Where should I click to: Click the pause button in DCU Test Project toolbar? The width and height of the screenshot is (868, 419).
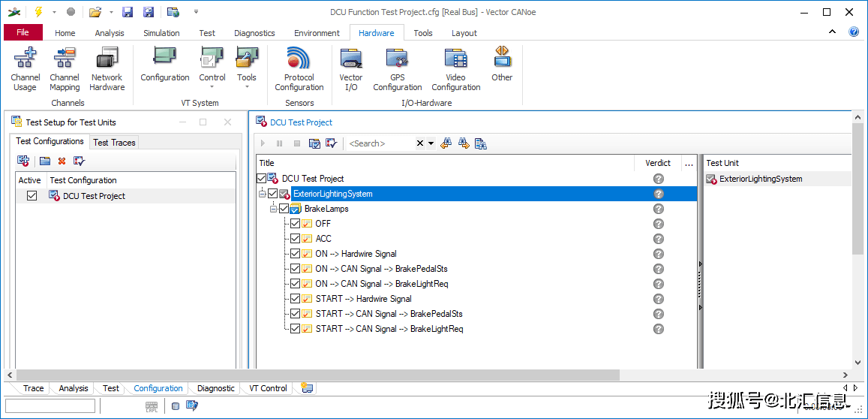click(280, 143)
